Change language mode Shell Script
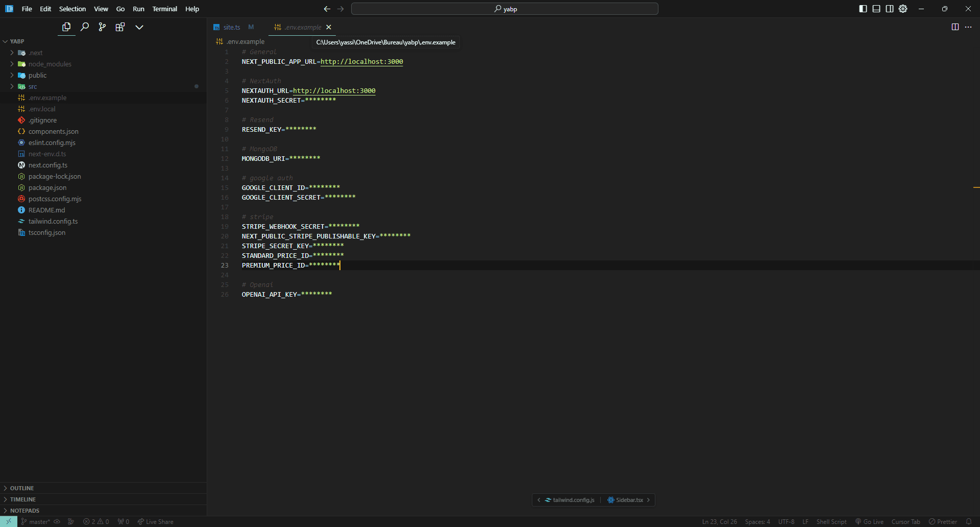The width and height of the screenshot is (980, 527). click(x=831, y=521)
